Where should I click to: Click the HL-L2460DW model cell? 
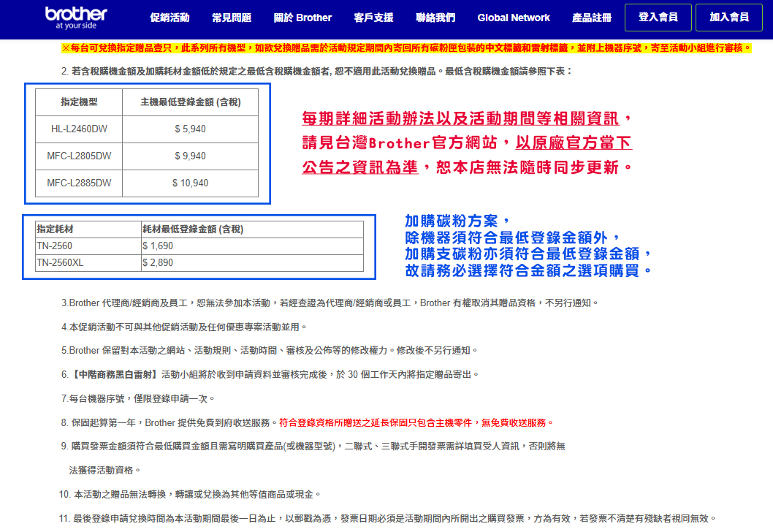79,129
